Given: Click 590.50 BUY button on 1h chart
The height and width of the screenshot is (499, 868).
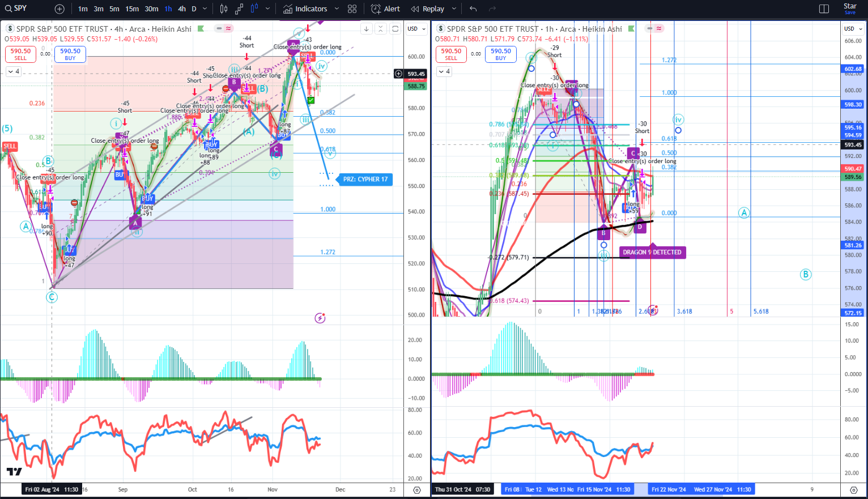Looking at the screenshot, I should pos(501,54).
